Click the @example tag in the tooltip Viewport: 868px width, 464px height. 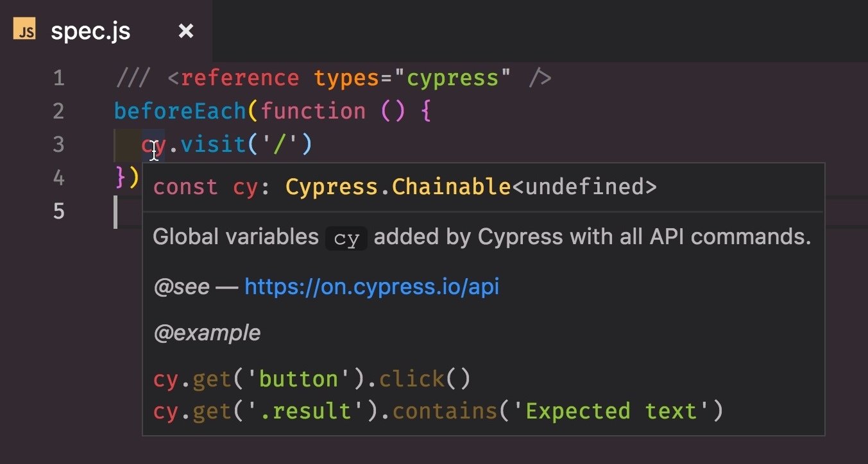point(207,333)
